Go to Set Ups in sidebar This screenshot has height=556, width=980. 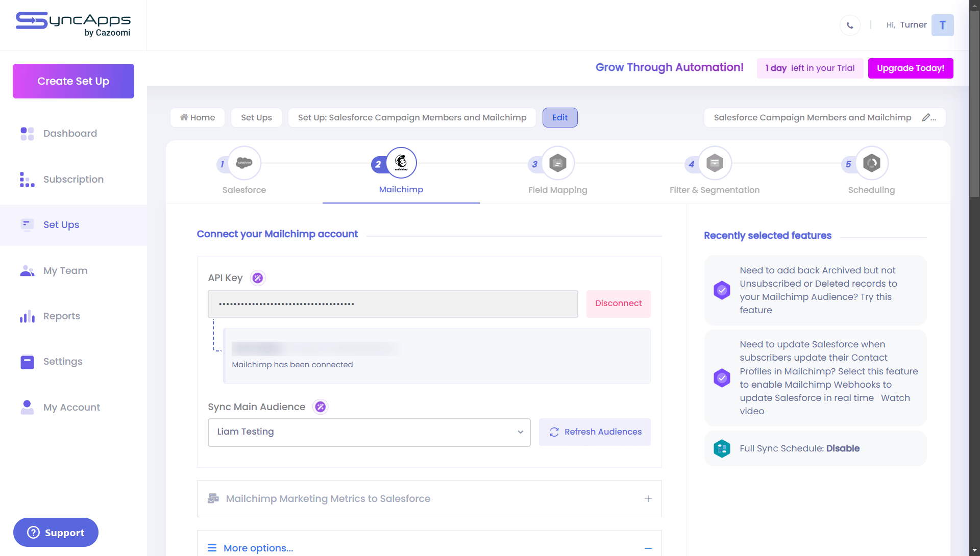point(61,225)
